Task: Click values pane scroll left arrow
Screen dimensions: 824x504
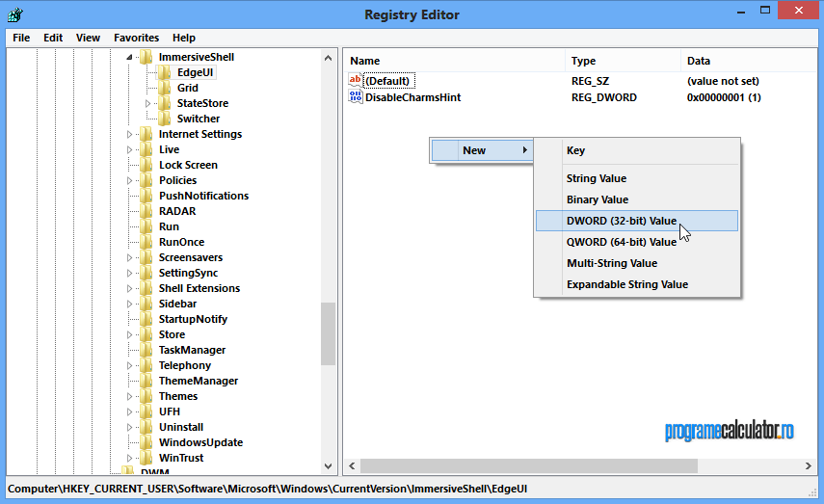Action: (x=352, y=465)
